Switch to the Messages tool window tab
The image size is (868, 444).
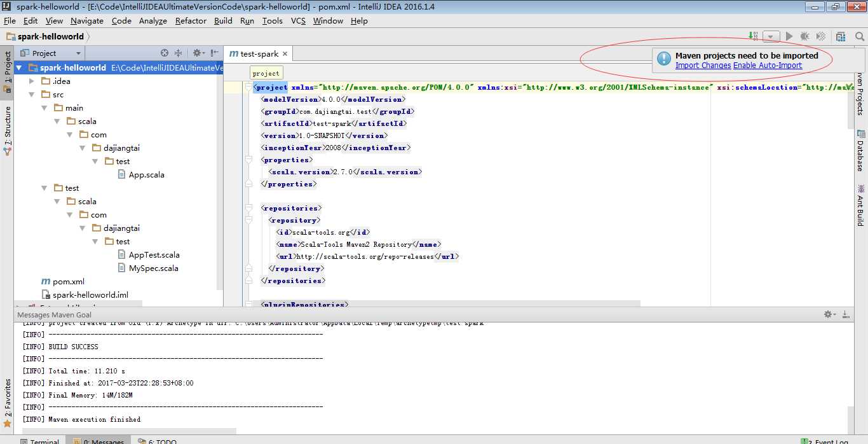pos(98,440)
